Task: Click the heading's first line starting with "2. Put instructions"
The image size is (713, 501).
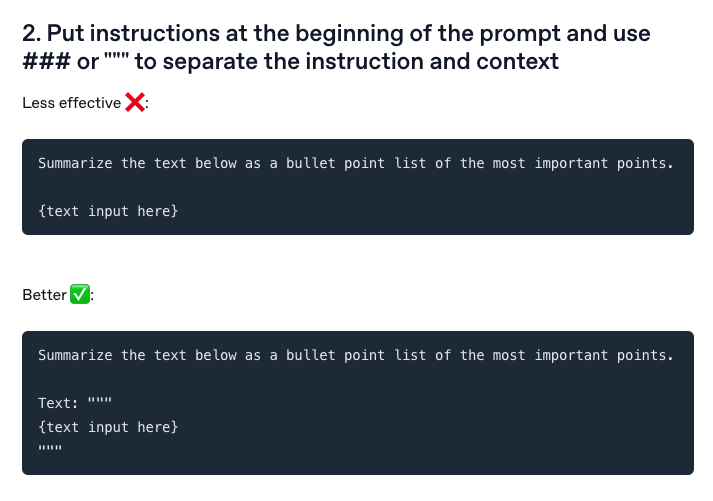Action: (x=336, y=33)
